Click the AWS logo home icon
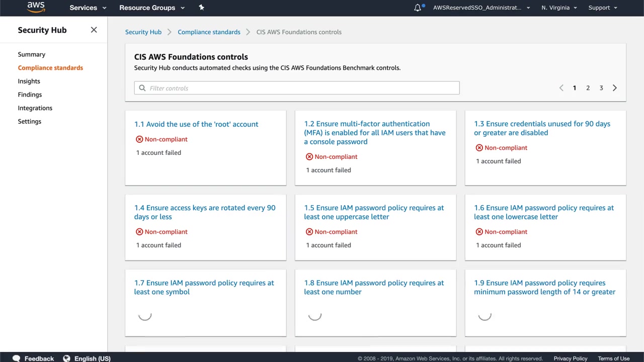 [36, 7]
